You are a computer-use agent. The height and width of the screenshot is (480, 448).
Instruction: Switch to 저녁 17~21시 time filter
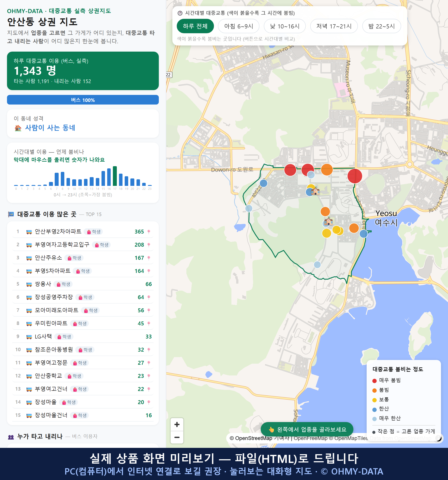(x=334, y=26)
